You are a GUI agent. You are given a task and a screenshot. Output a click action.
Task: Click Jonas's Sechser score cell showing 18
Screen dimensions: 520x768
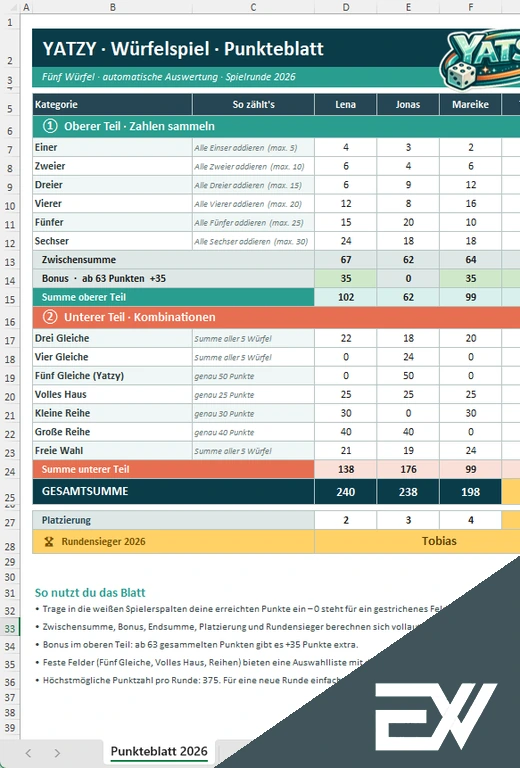pos(408,240)
